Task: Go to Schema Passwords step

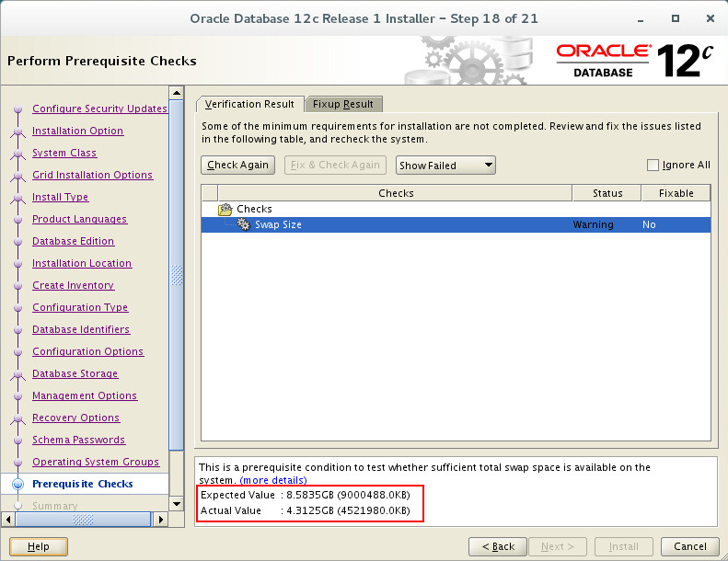Action: (x=79, y=440)
